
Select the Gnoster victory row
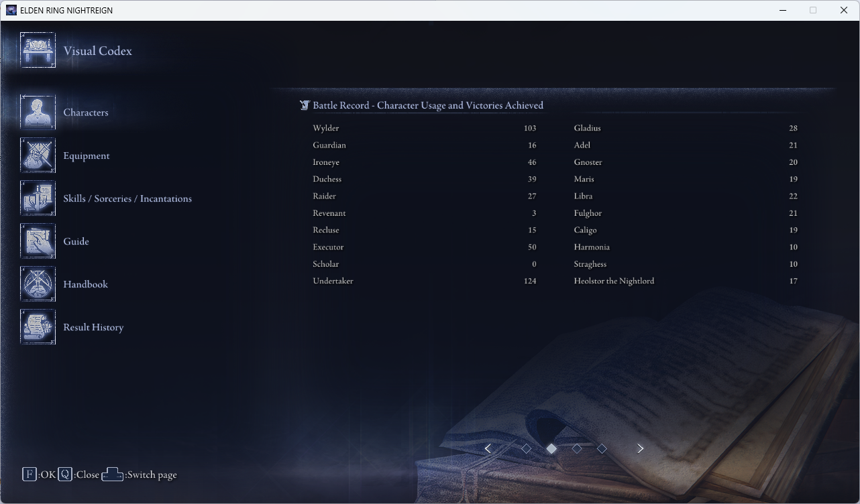tap(686, 162)
